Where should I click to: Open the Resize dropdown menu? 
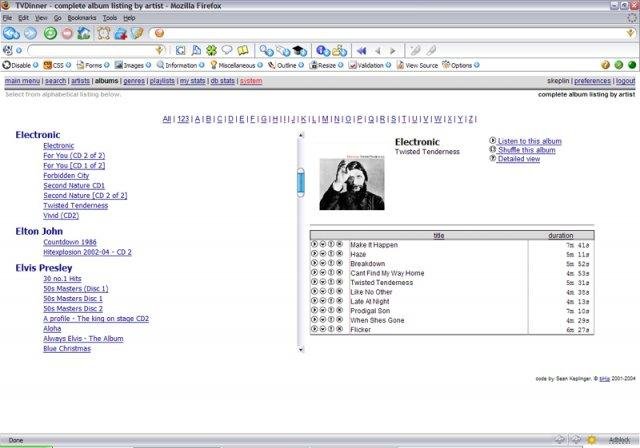pyautogui.click(x=327, y=65)
